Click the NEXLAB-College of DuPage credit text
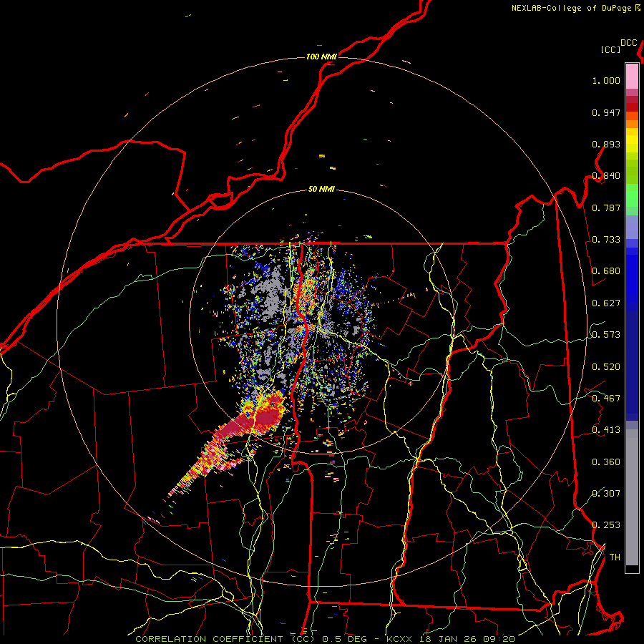This screenshot has width=644, height=644. [x=571, y=8]
